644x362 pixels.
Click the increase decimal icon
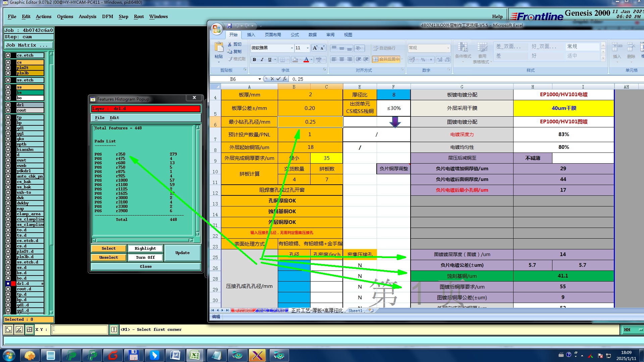tap(440, 60)
